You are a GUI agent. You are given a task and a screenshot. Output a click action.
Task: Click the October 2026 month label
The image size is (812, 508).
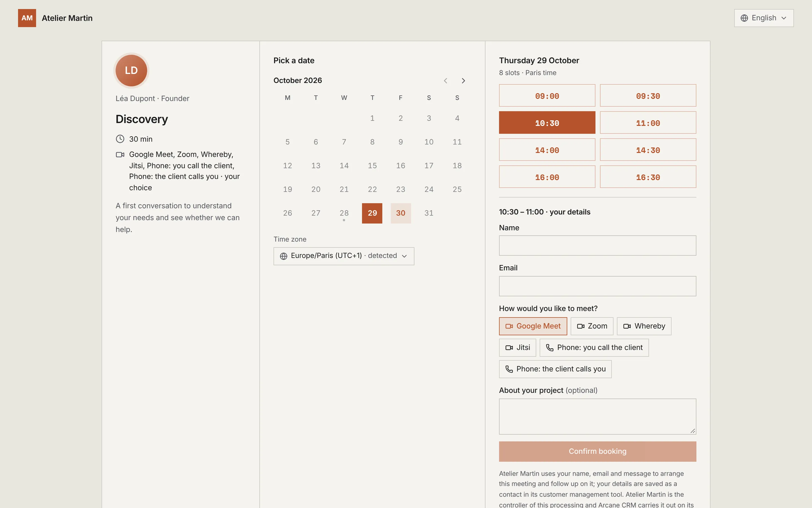298,81
